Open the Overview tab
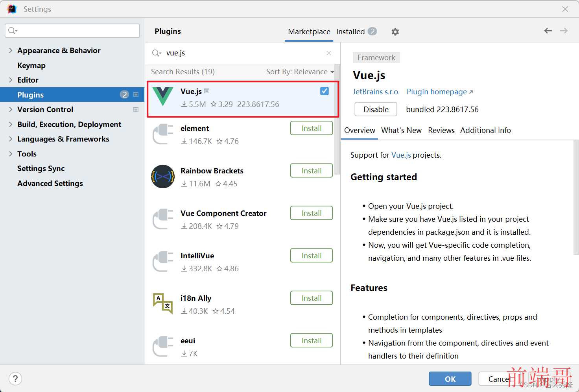The width and height of the screenshot is (579, 392). (x=360, y=130)
